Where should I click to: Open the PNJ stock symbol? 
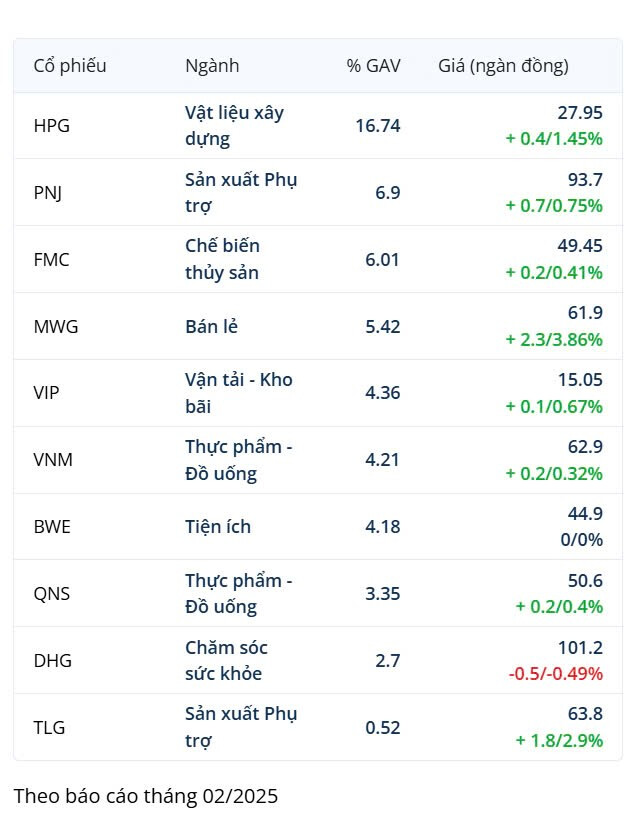[x=48, y=193]
